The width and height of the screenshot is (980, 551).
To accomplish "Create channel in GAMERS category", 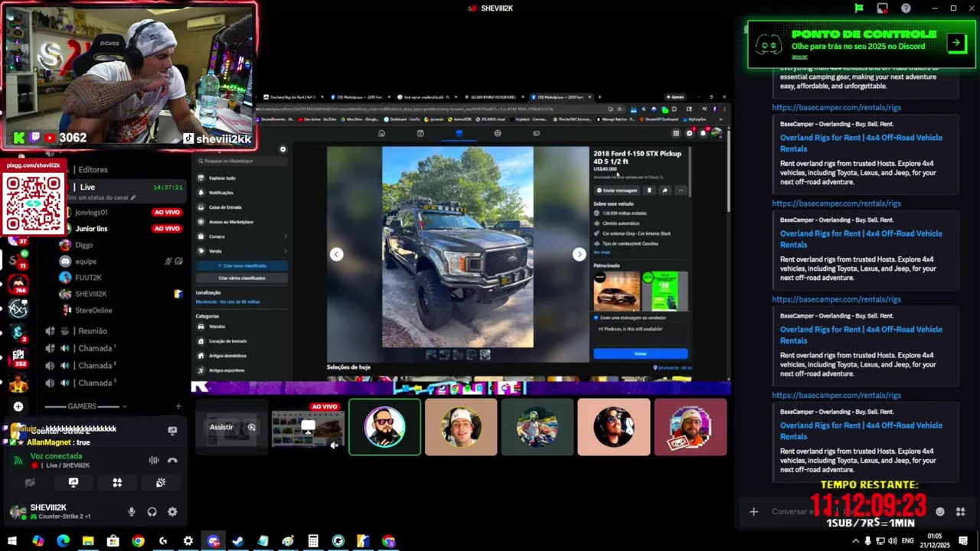I will click(178, 406).
